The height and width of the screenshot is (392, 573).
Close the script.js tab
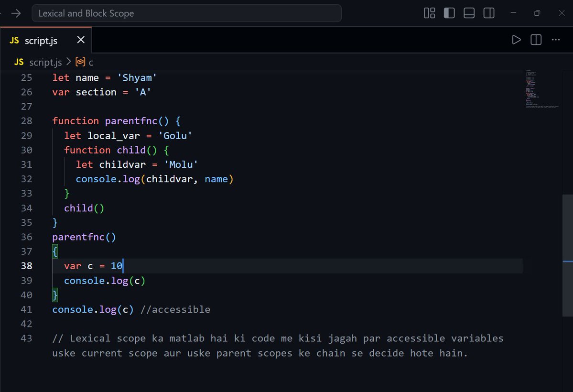pos(80,40)
